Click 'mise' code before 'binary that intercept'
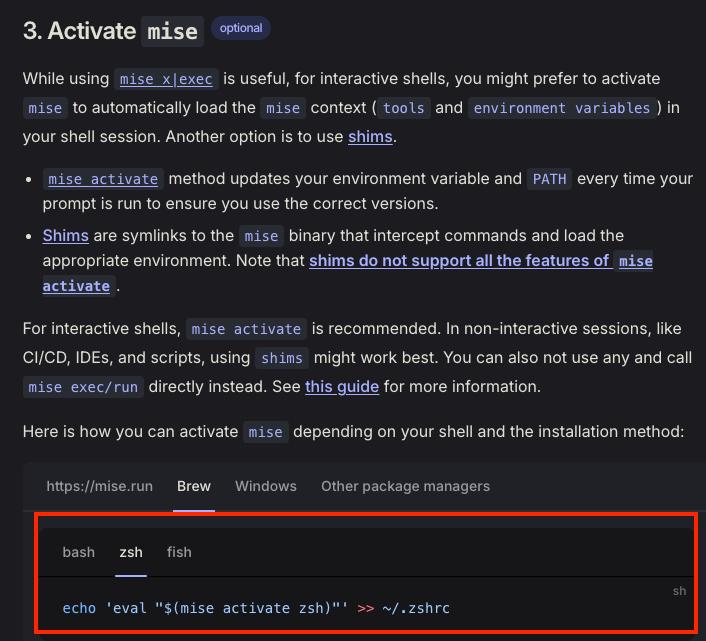The image size is (706, 641). click(x=261, y=236)
